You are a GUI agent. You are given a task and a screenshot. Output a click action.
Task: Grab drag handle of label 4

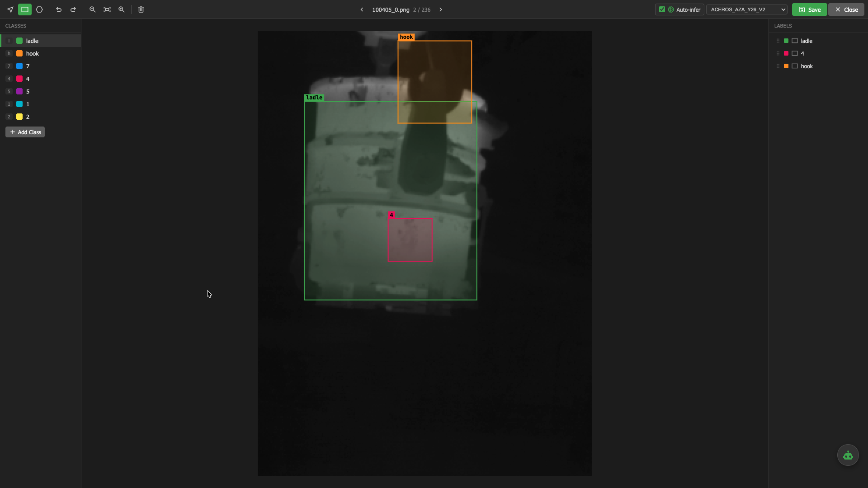pos(778,53)
